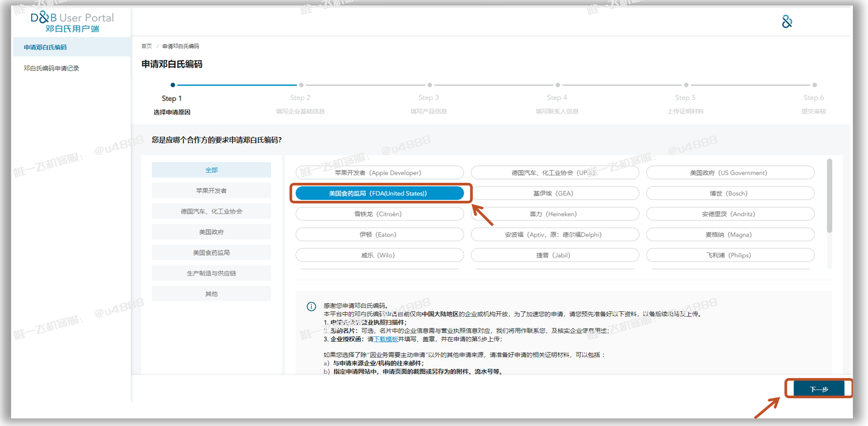Viewport: 868px width, 426px height.
Task: Click the partner list vertical scrollbar
Action: [829, 196]
